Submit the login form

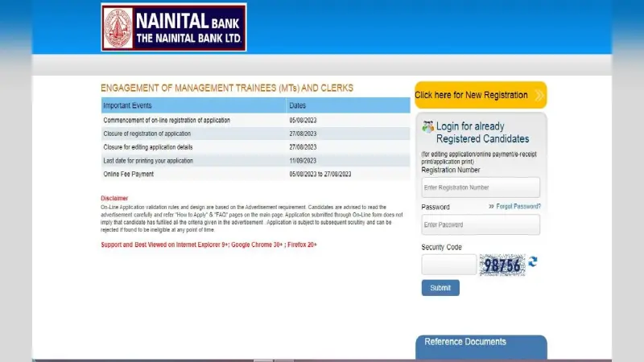coord(440,288)
